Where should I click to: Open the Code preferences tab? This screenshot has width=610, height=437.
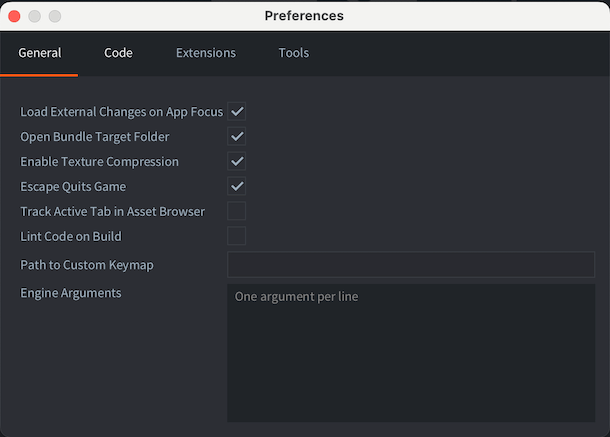tap(118, 53)
